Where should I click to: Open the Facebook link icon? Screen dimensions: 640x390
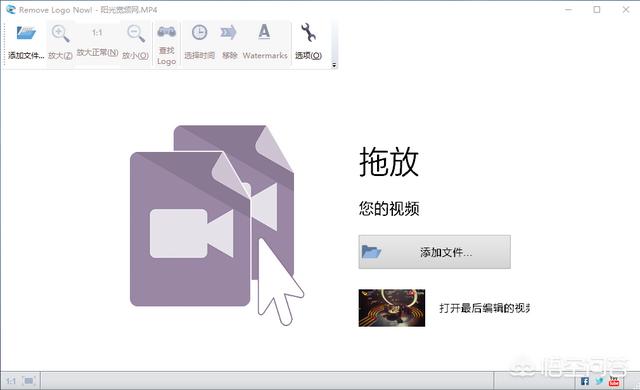point(585,381)
